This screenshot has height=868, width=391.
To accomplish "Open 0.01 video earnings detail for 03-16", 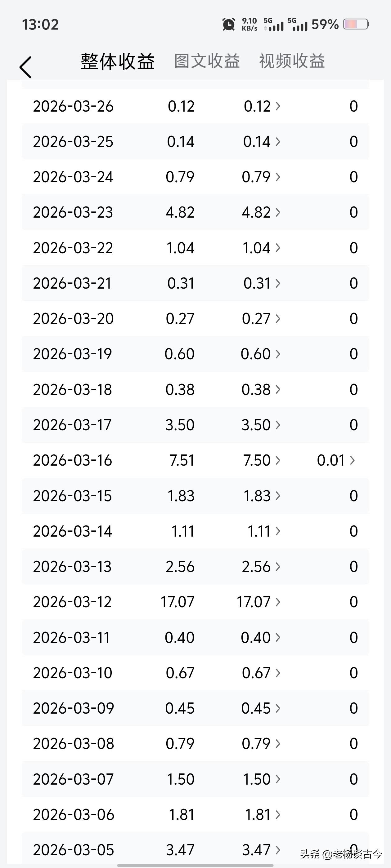I will [336, 460].
